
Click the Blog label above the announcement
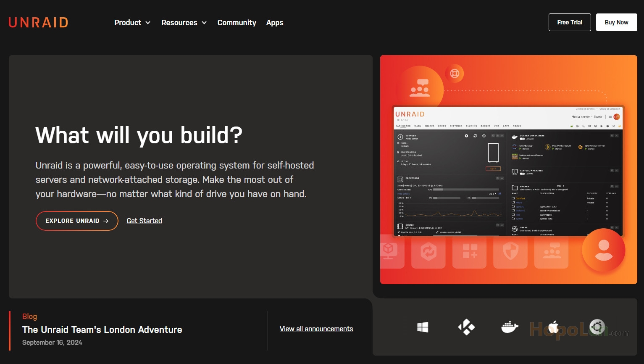(x=29, y=316)
